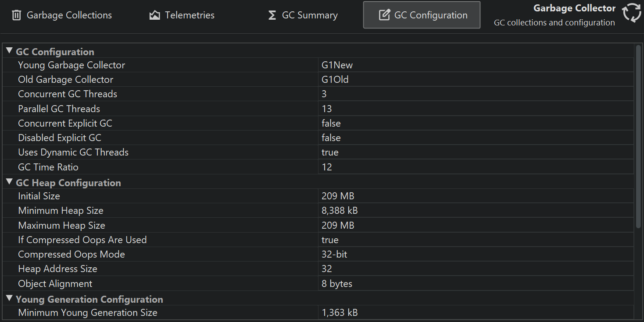Click the Object Alignment 8 bytes value

click(x=337, y=284)
